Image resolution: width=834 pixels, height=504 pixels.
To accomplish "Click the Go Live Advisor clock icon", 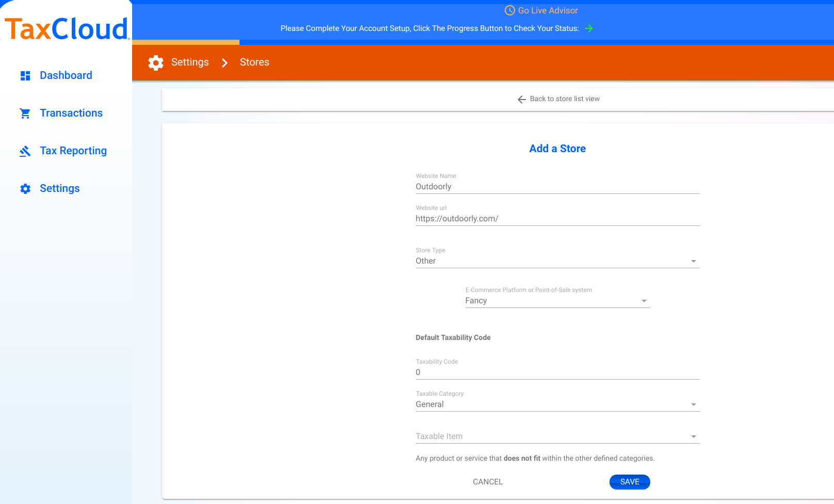I will pos(509,10).
